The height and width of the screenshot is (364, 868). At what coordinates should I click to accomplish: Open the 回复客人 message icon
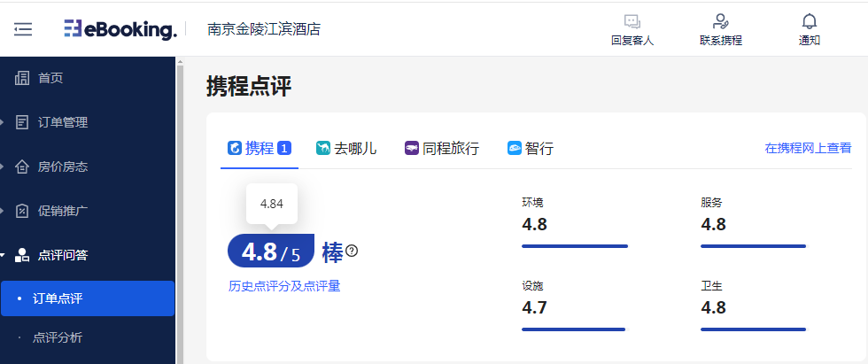coord(632,22)
